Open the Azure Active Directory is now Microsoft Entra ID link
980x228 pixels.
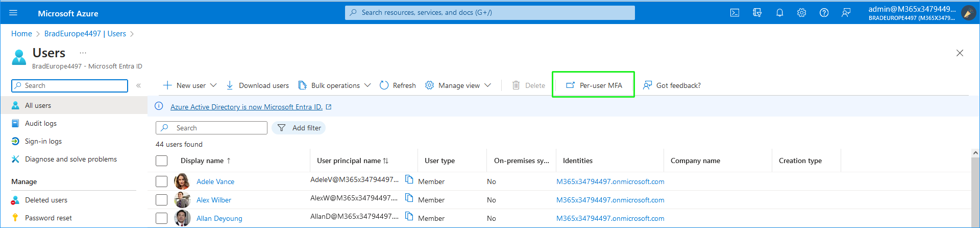(x=247, y=107)
